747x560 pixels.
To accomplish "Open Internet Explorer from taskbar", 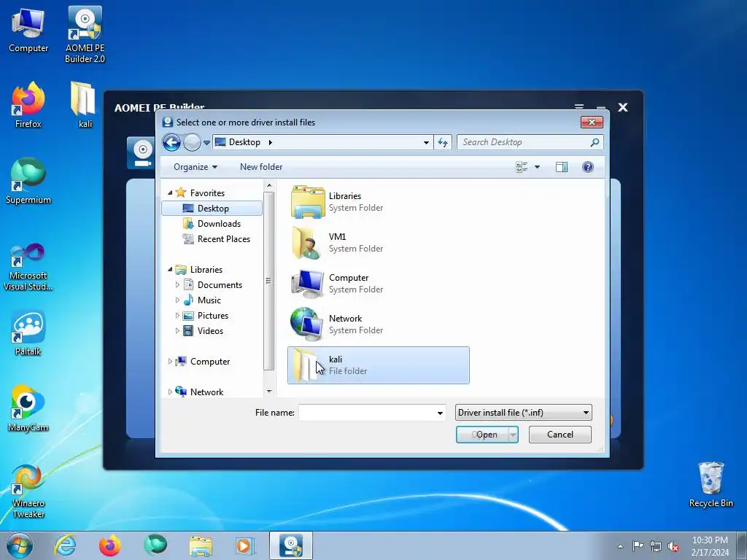I will tap(65, 545).
